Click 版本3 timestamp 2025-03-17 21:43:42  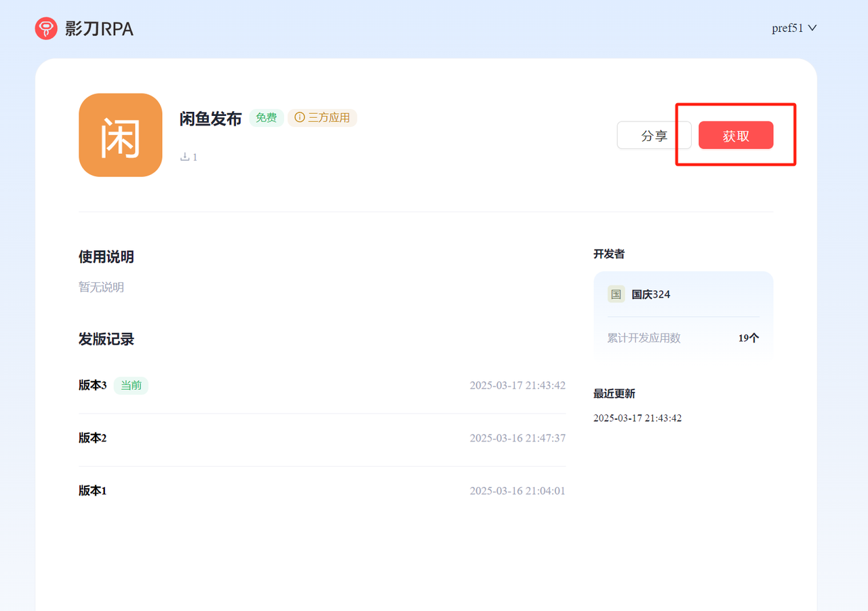tap(517, 385)
